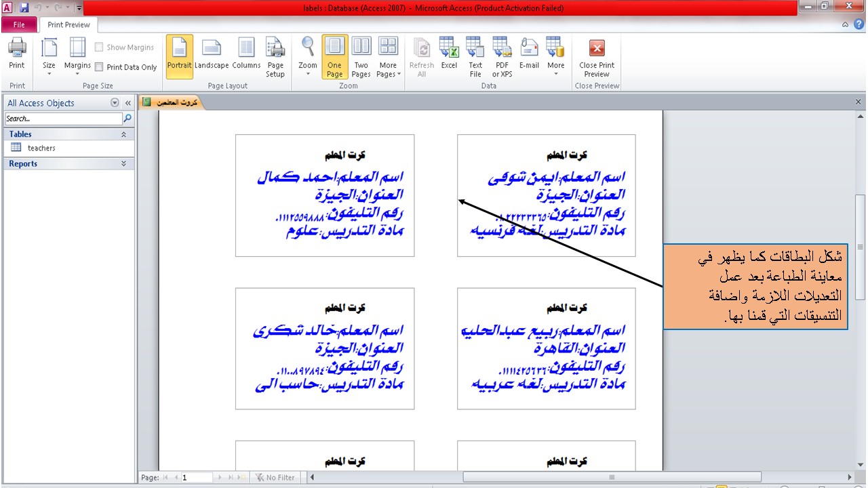Export the report as PDF or XPS
Image resolution: width=868 pixels, height=488 pixels.
click(x=502, y=56)
